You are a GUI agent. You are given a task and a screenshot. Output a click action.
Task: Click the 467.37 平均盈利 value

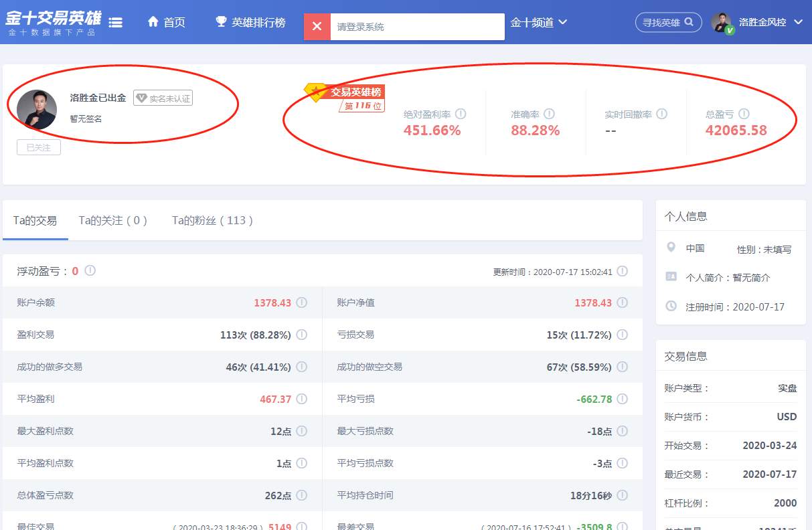coord(276,399)
